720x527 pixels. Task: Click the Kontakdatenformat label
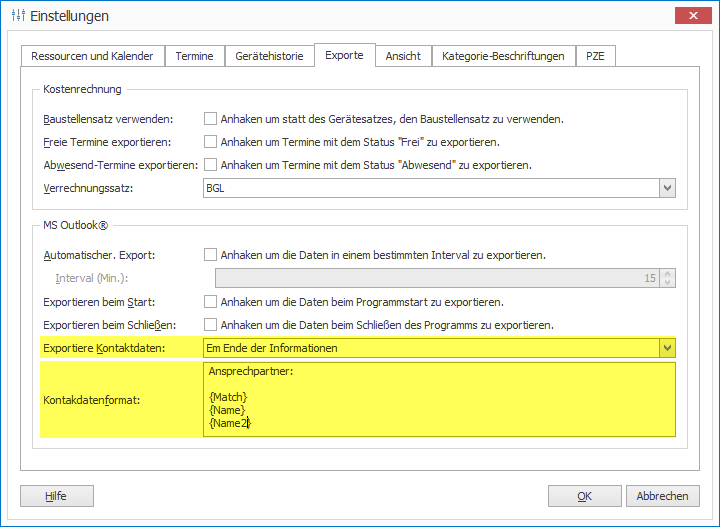point(92,400)
